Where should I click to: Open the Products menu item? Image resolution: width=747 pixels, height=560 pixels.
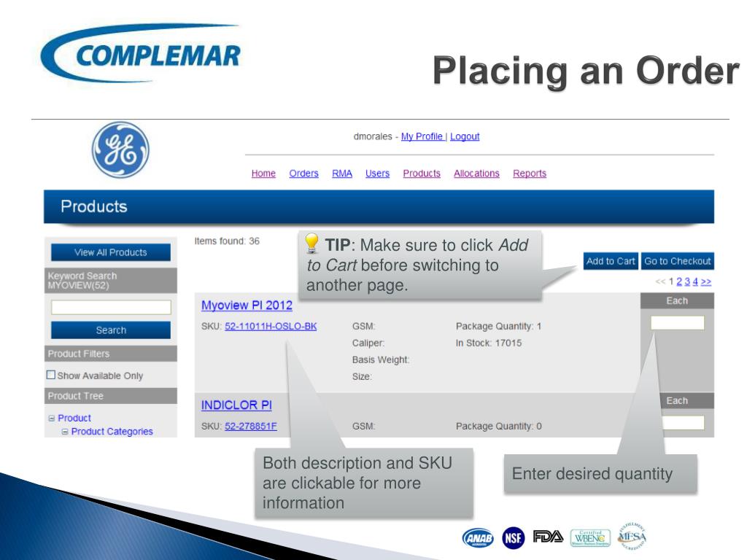click(x=422, y=174)
